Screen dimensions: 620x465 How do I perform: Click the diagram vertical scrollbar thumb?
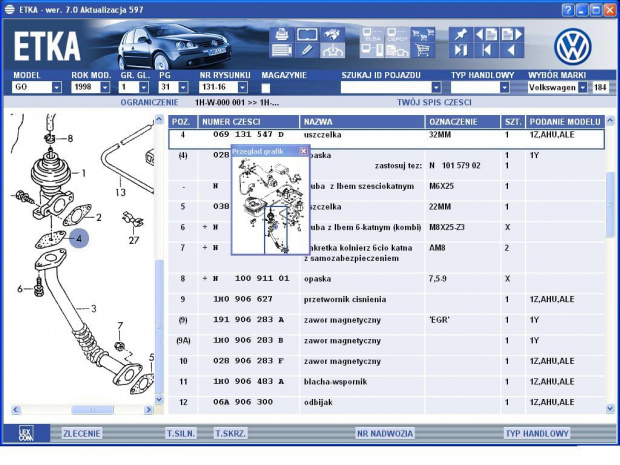[x=159, y=326]
